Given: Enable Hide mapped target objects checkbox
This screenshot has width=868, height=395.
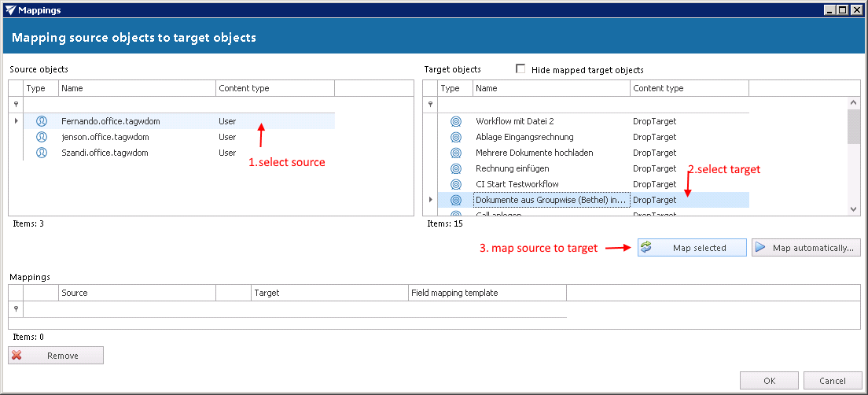Looking at the screenshot, I should tap(520, 69).
